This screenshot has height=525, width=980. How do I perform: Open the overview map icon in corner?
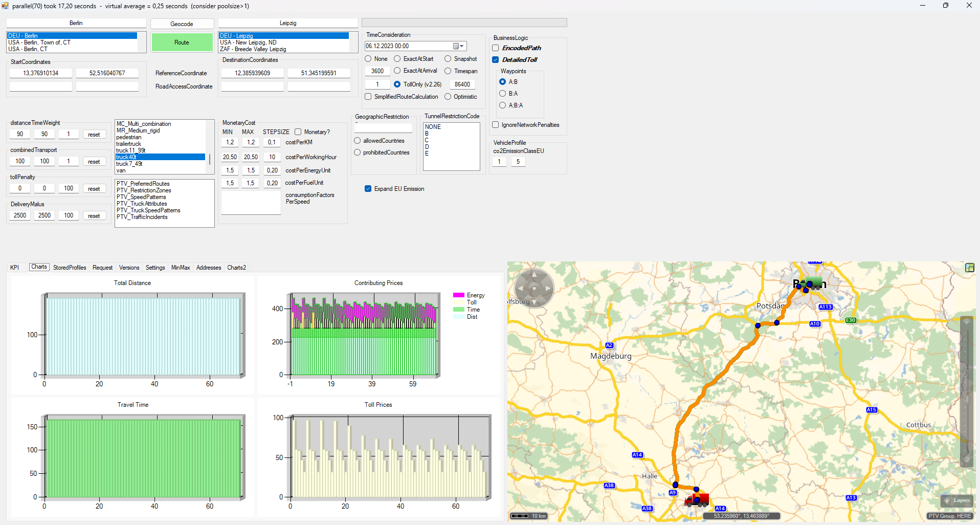[969, 268]
